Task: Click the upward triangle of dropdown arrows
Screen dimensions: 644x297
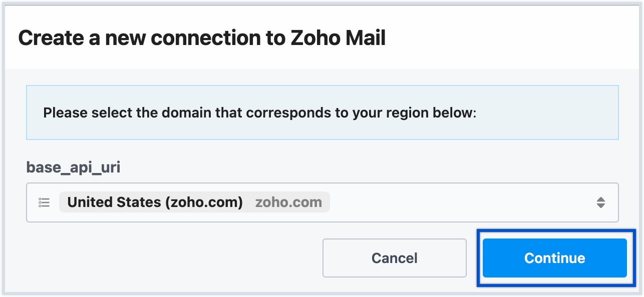Action: (x=601, y=199)
